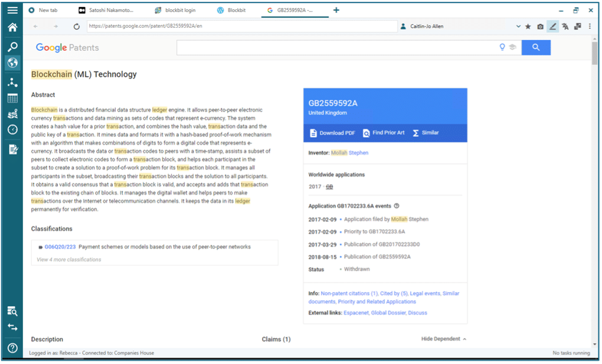
Task: Click the Google Patents logo
Action: (67, 48)
